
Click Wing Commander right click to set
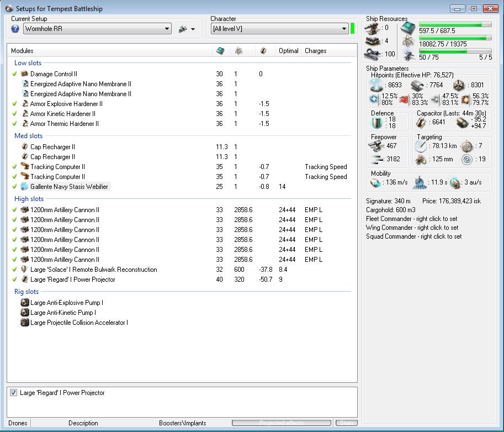click(x=412, y=228)
